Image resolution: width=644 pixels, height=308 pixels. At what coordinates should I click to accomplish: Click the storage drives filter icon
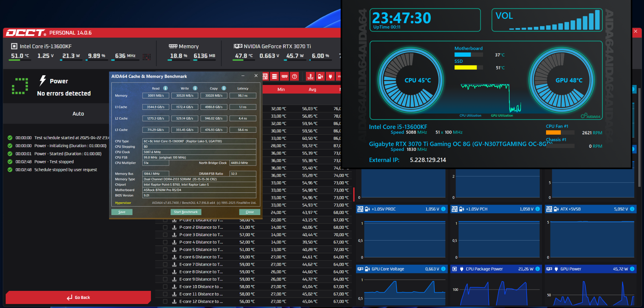click(x=274, y=77)
